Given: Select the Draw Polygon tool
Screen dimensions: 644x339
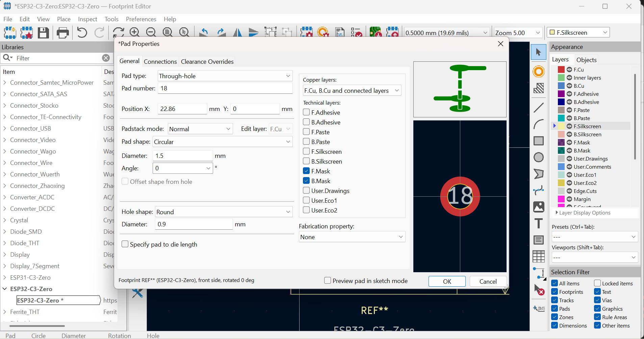Looking at the screenshot, I should [x=539, y=174].
